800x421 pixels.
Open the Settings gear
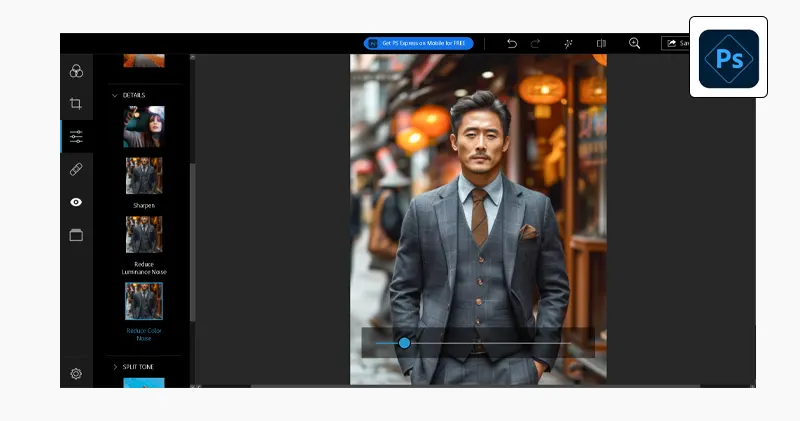point(76,374)
